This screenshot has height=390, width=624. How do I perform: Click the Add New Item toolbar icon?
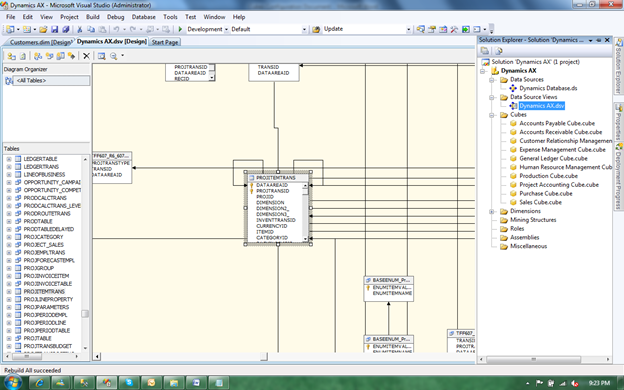tap(26, 29)
